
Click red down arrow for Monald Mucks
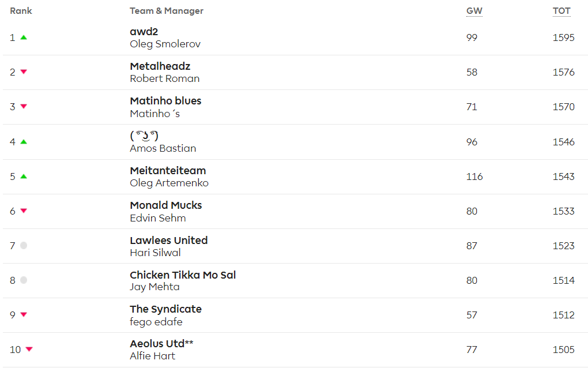pos(24,211)
